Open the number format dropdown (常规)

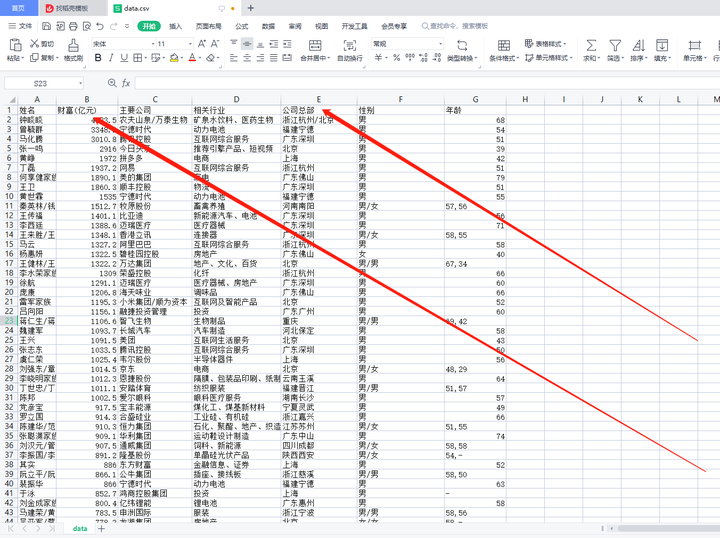pyautogui.click(x=440, y=44)
